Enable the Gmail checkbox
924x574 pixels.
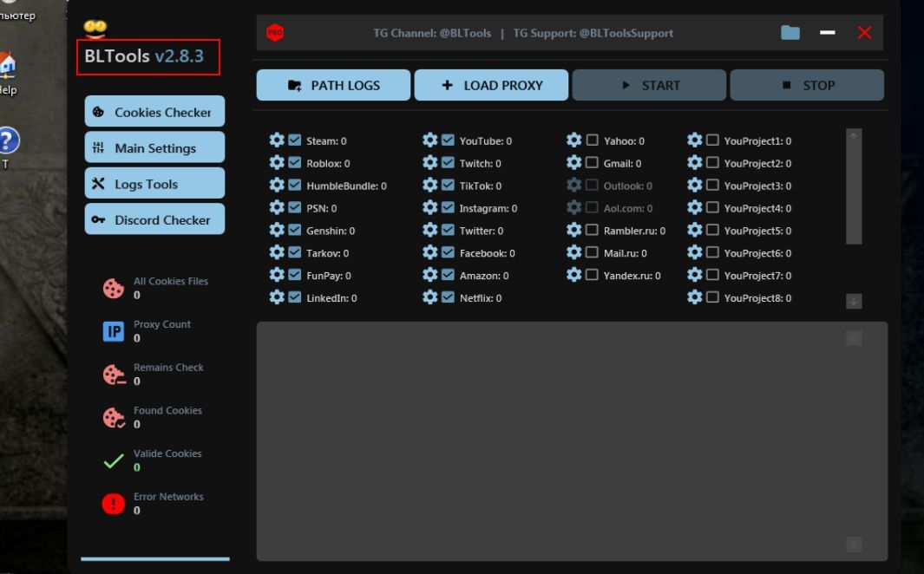[592, 163]
